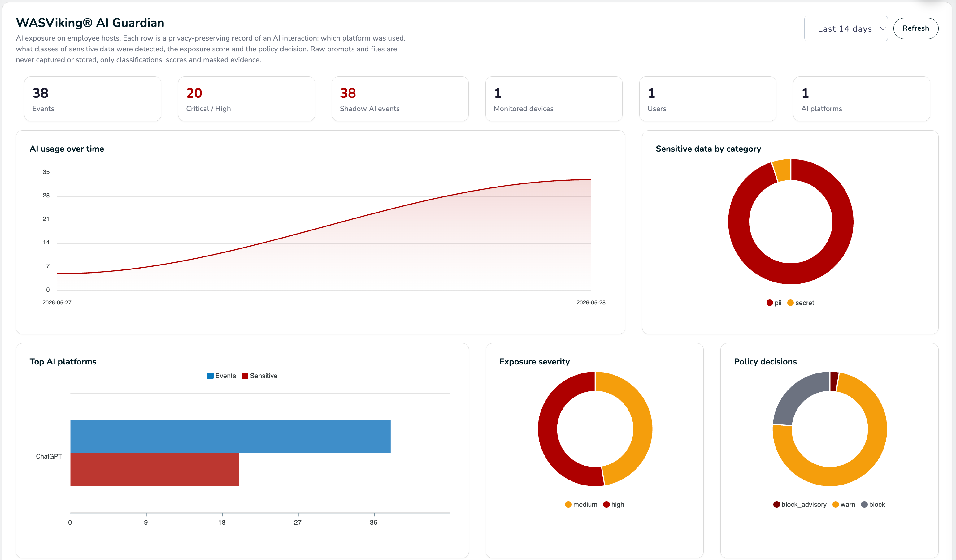The image size is (956, 560).
Task: Toggle the Events legend swatch
Action: point(221,376)
